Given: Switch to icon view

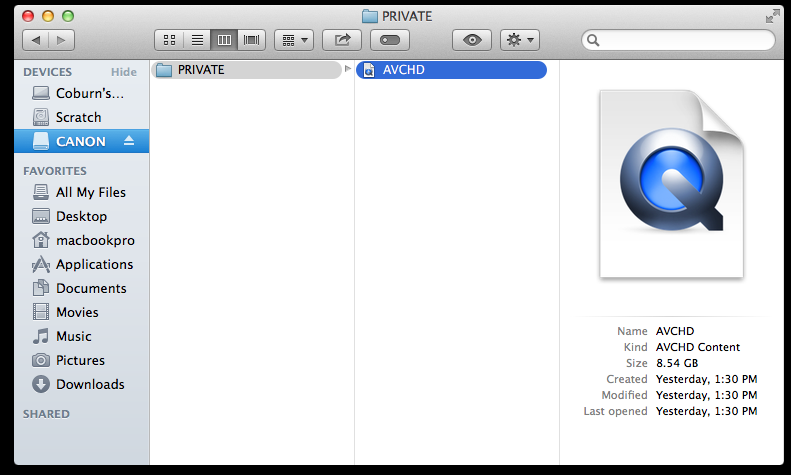Looking at the screenshot, I should pyautogui.click(x=169, y=40).
